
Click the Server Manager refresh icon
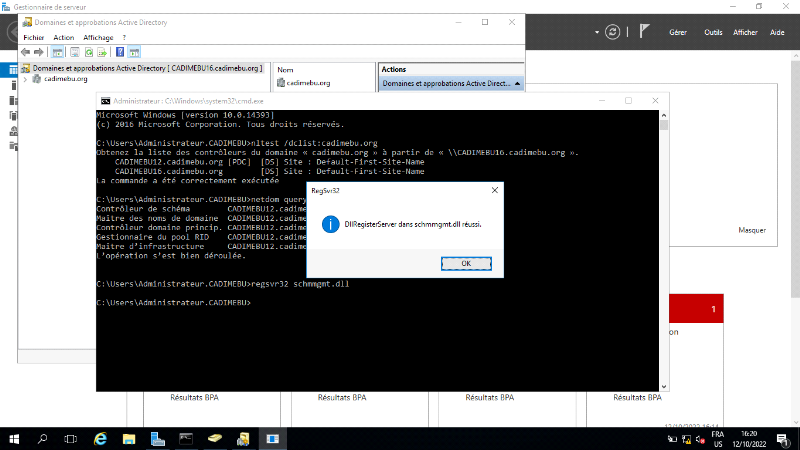[x=612, y=32]
